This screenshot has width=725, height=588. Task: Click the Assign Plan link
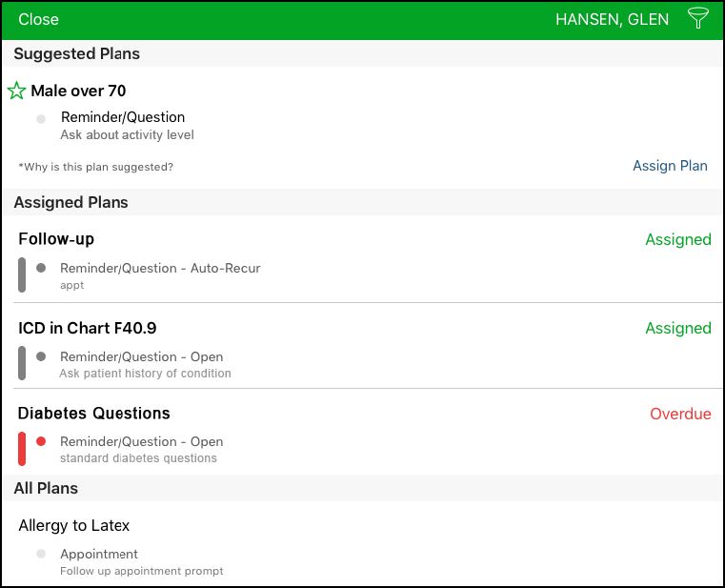pyautogui.click(x=670, y=166)
